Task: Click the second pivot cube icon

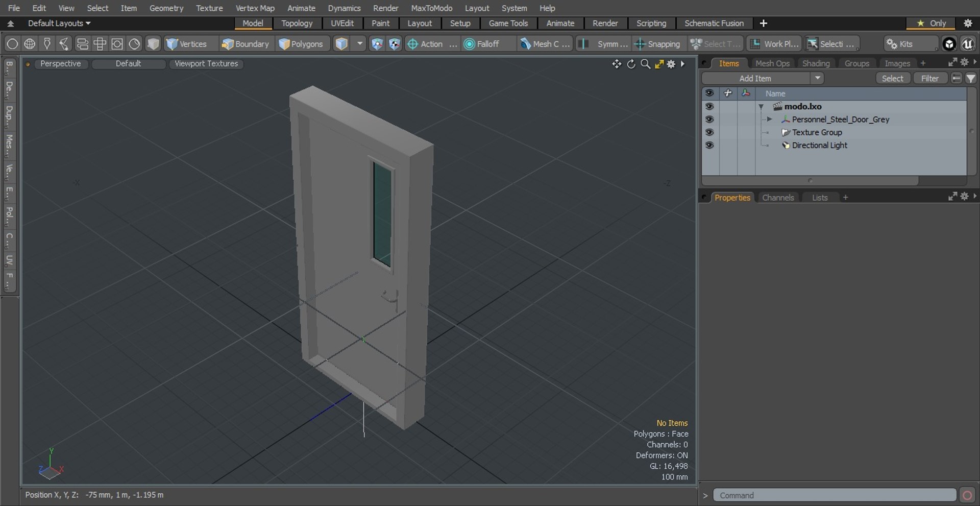Action: (394, 44)
